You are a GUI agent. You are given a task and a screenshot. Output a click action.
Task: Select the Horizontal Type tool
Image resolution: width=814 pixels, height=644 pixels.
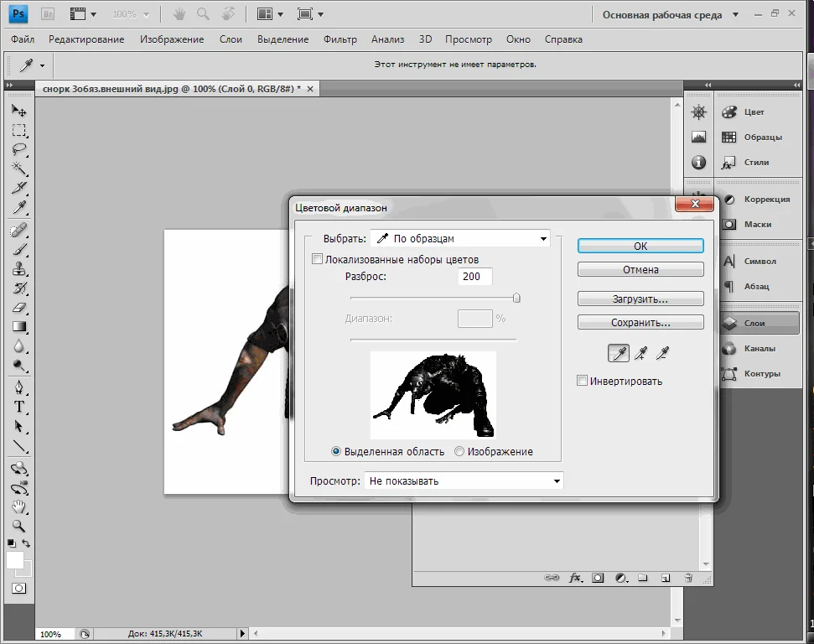18,407
